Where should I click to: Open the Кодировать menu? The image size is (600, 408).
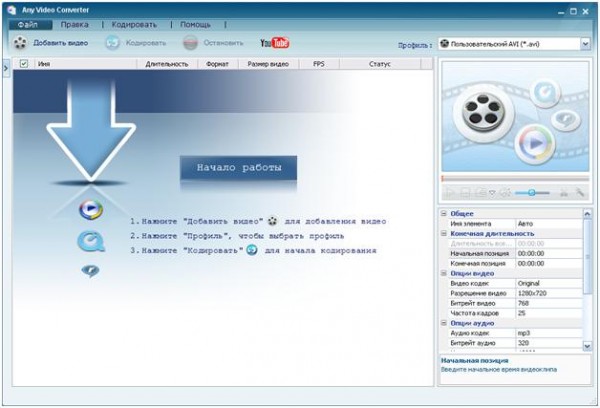tap(134, 24)
